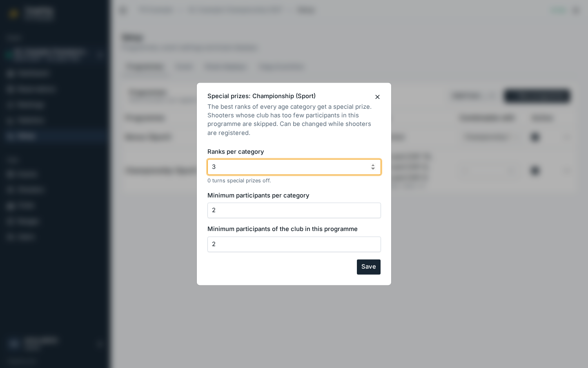Increase Ranks per category with up arrow
The width and height of the screenshot is (588, 368).
coord(373,165)
